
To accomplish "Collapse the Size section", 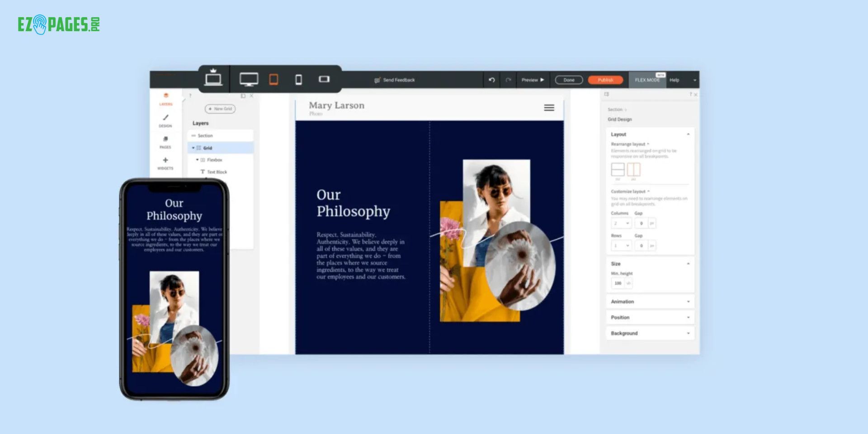I will (688, 264).
